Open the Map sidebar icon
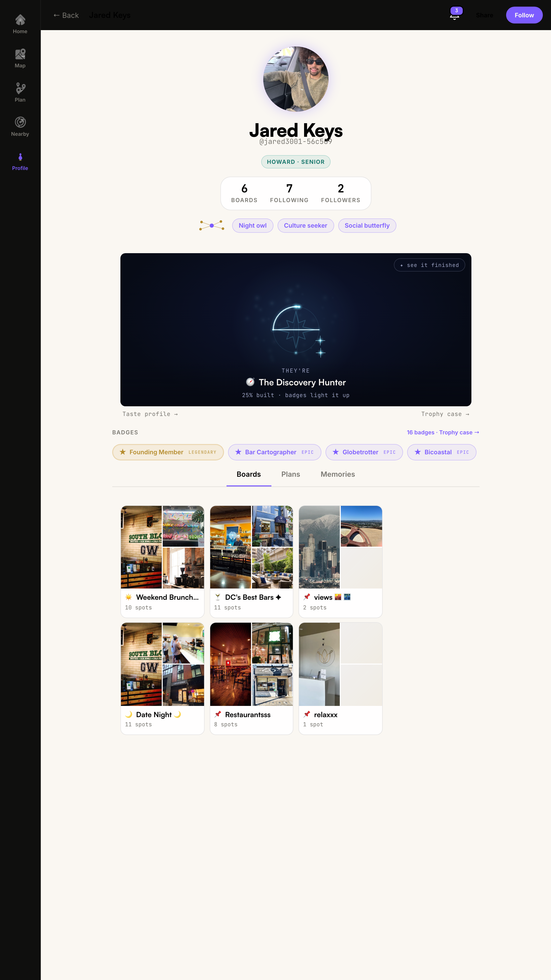 coord(20,54)
